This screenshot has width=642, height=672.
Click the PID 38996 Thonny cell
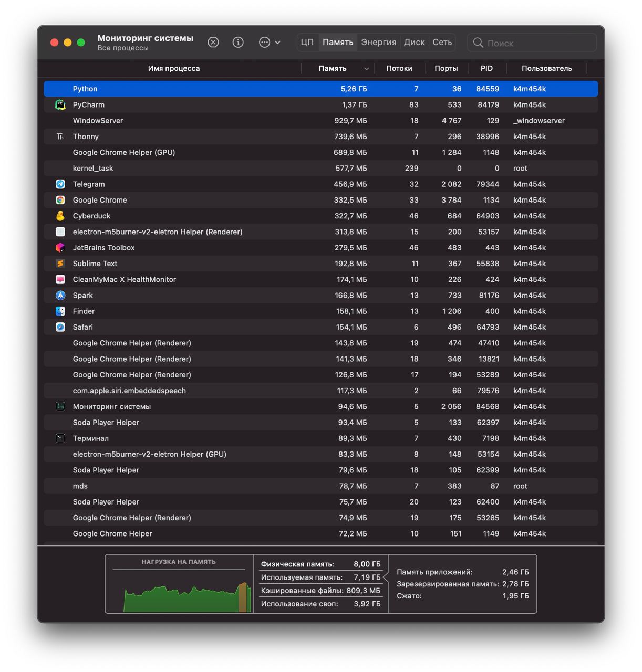tap(488, 136)
